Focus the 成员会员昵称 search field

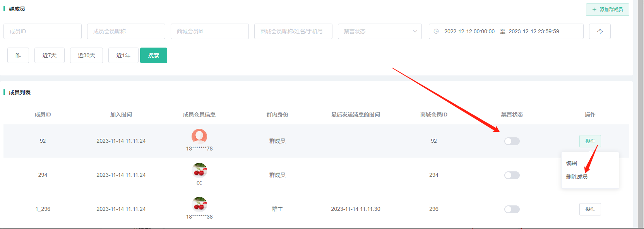tap(126, 31)
